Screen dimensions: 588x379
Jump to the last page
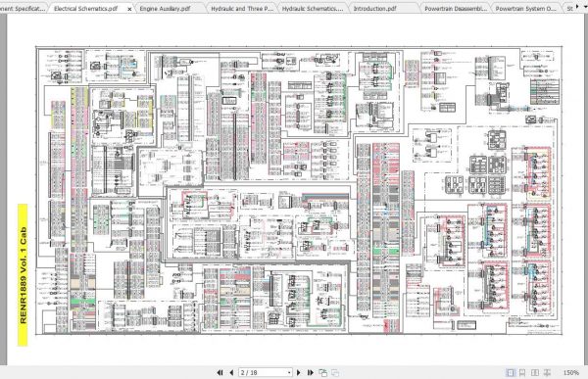tap(310, 372)
